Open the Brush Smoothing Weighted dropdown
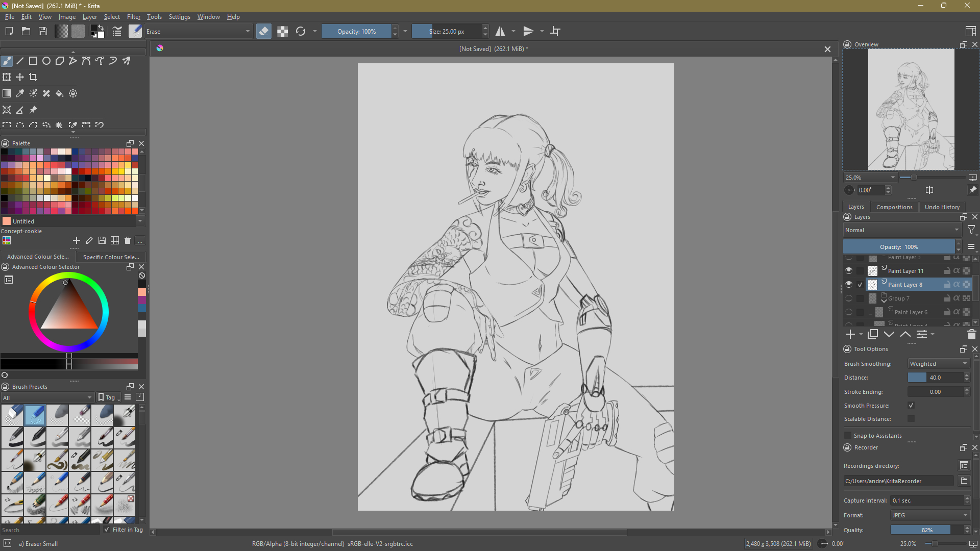Image resolution: width=980 pixels, height=551 pixels. point(938,364)
